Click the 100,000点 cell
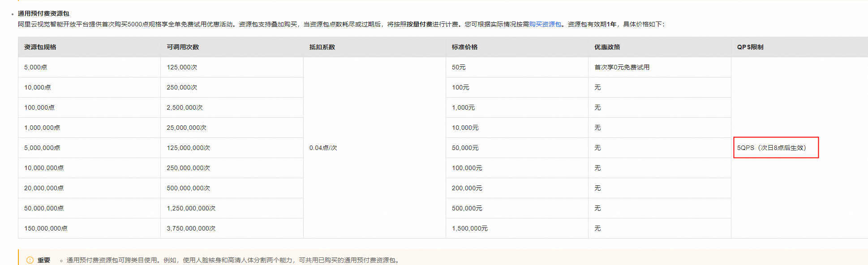 click(x=89, y=107)
